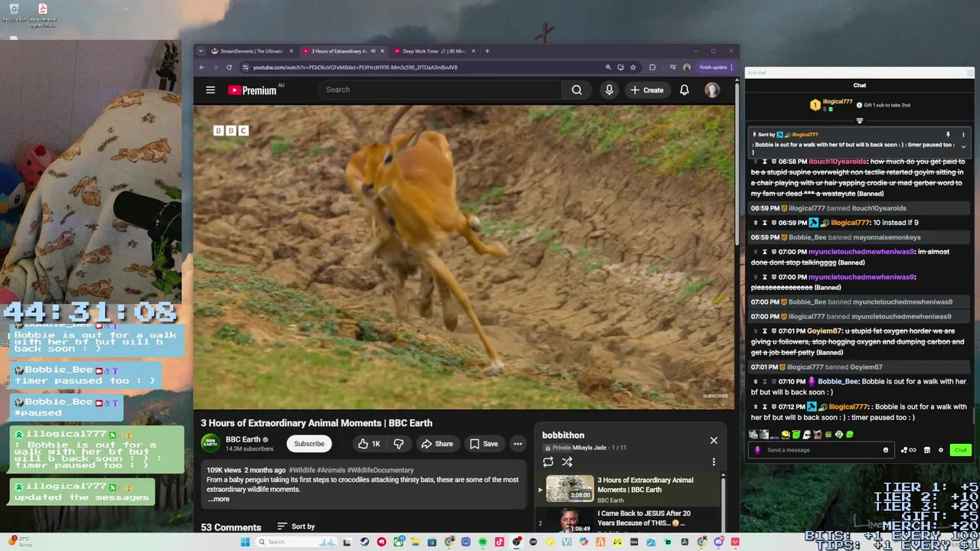Open bobbithon playlist options menu
The image size is (980, 551).
[714, 461]
